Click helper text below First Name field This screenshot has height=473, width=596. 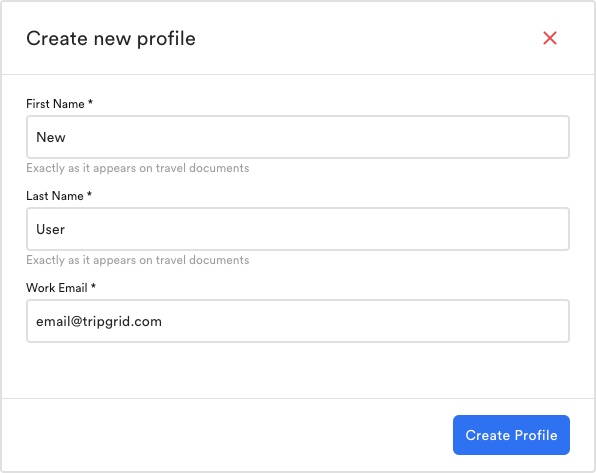pos(138,168)
